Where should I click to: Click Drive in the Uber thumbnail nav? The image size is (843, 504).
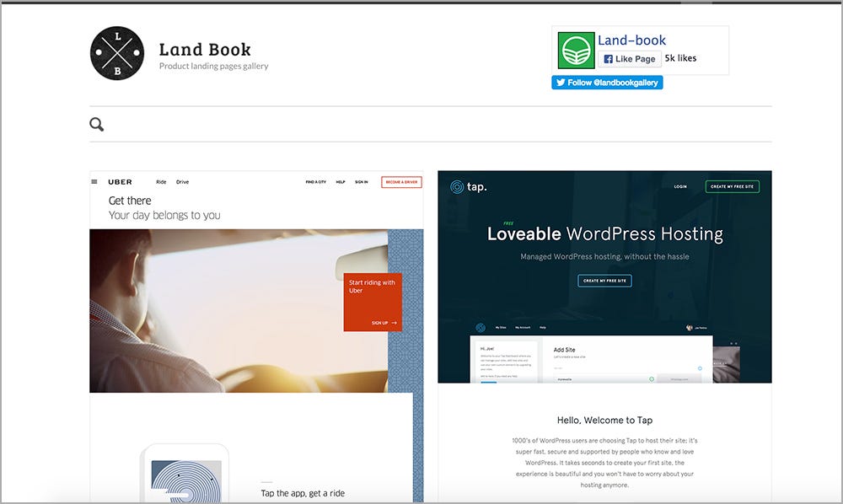(183, 182)
